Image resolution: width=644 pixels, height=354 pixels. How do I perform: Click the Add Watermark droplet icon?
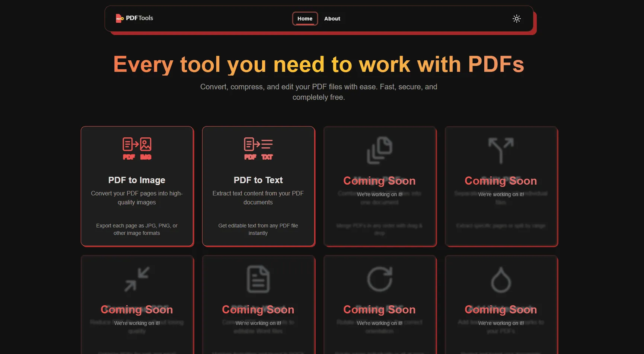pyautogui.click(x=501, y=278)
